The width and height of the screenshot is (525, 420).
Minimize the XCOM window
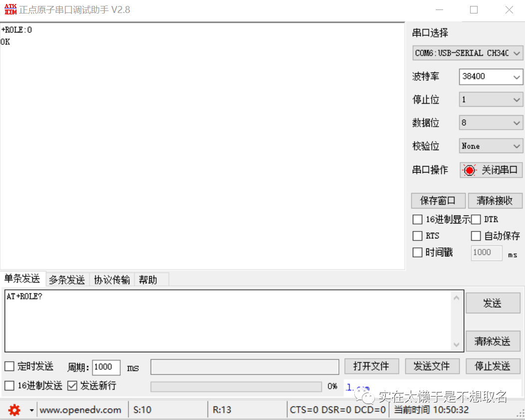tap(440, 10)
